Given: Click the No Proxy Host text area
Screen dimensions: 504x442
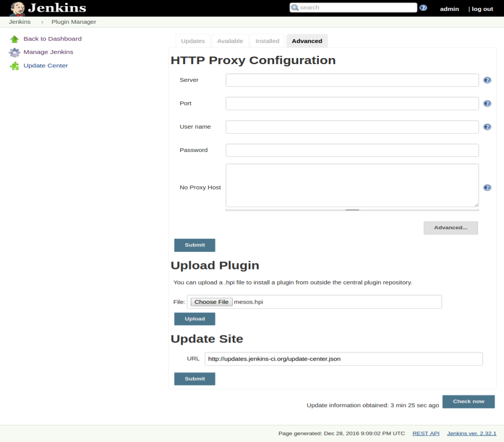Looking at the screenshot, I should (352, 186).
